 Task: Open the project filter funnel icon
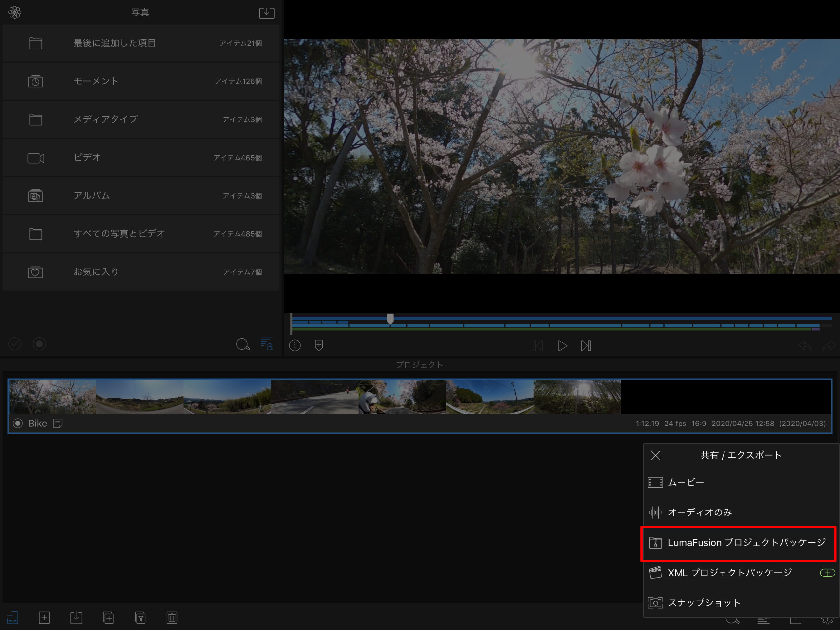coord(140,618)
